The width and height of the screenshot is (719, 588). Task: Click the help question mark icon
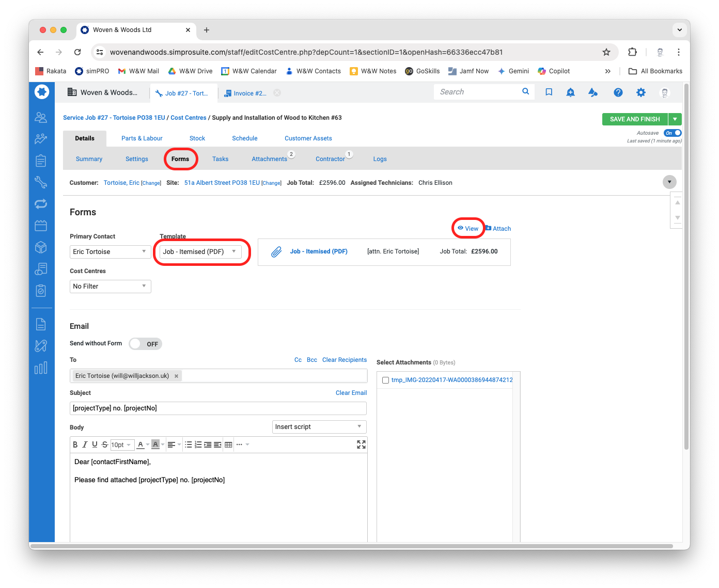coord(618,92)
